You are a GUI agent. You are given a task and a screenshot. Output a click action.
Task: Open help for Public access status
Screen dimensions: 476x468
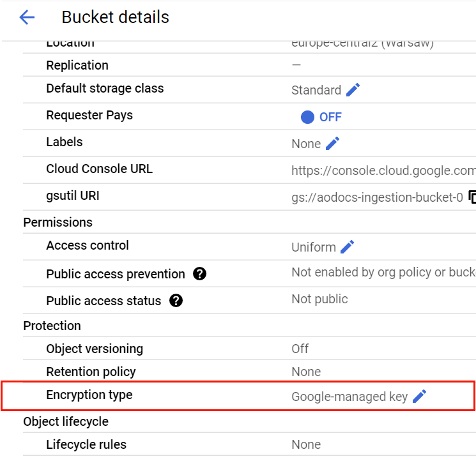coord(176,300)
